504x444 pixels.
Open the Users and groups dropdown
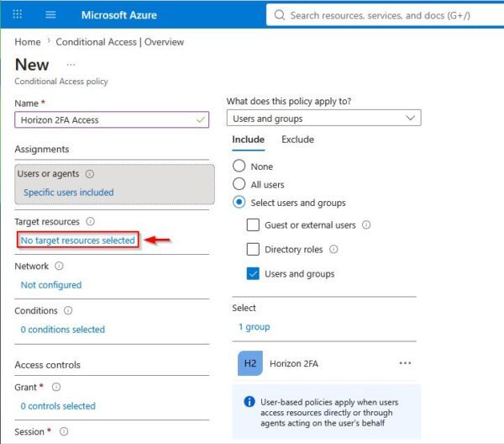pos(323,118)
